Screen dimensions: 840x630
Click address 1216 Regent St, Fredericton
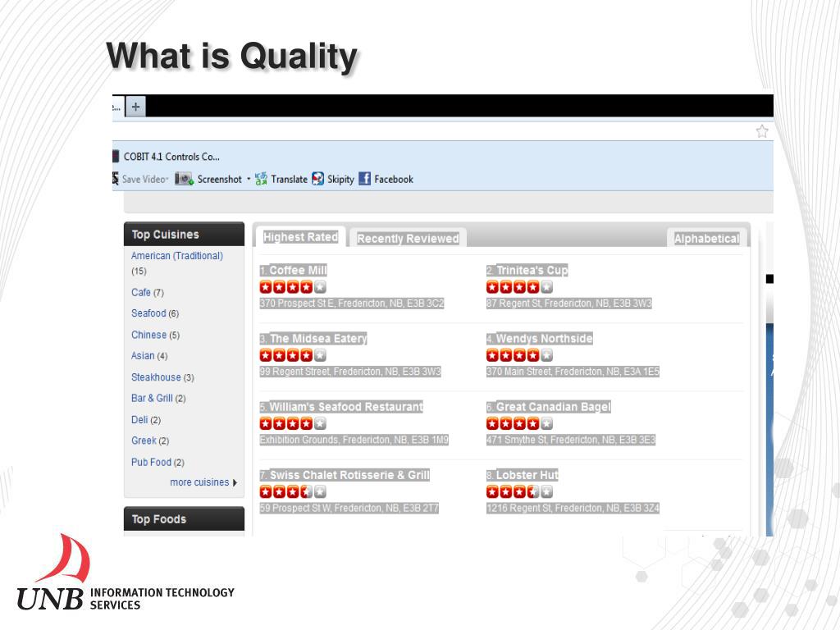click(573, 508)
